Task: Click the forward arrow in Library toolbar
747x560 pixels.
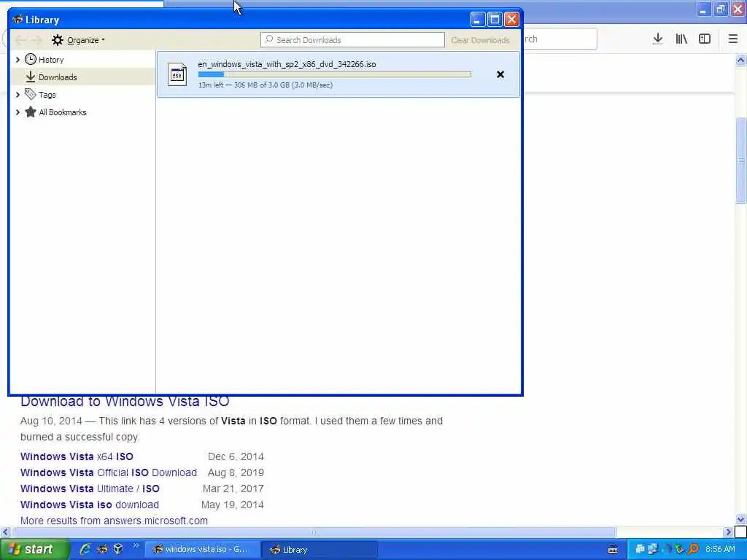Action: point(37,40)
